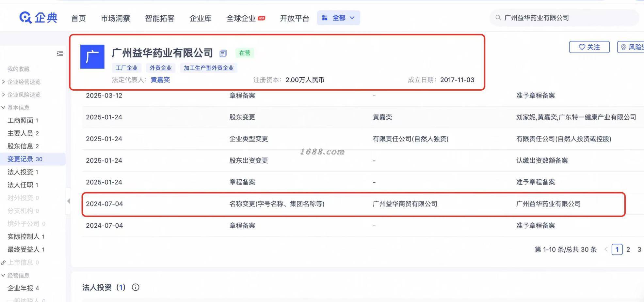The image size is (644, 302).
Task: Click the 风险 button at the right edge
Action: (631, 47)
